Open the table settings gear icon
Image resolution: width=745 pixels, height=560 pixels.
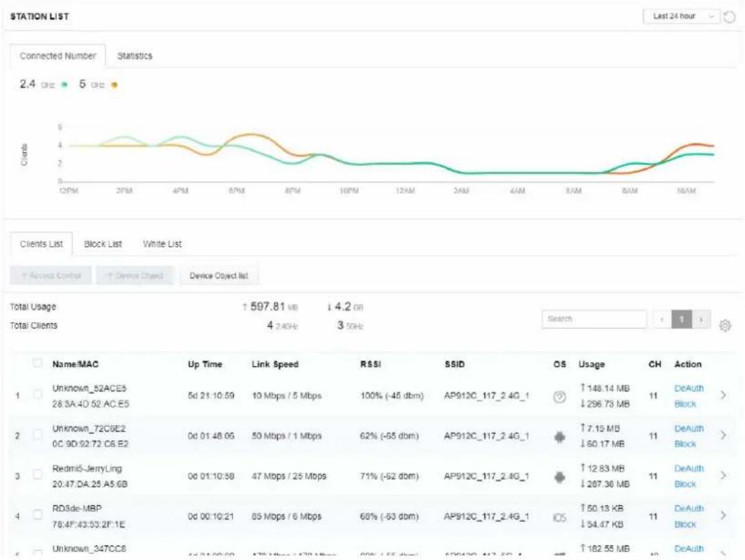tap(725, 326)
